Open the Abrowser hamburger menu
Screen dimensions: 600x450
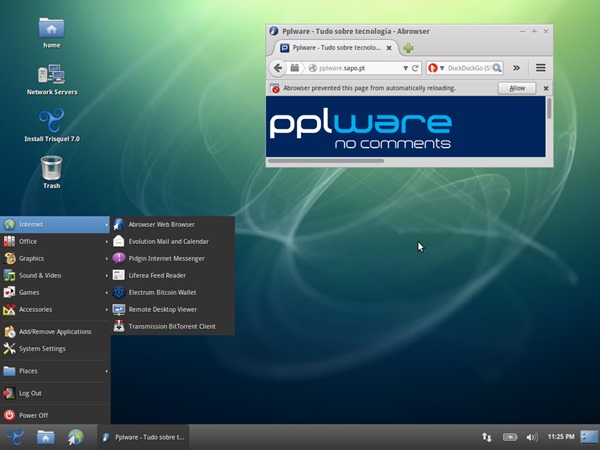point(541,68)
